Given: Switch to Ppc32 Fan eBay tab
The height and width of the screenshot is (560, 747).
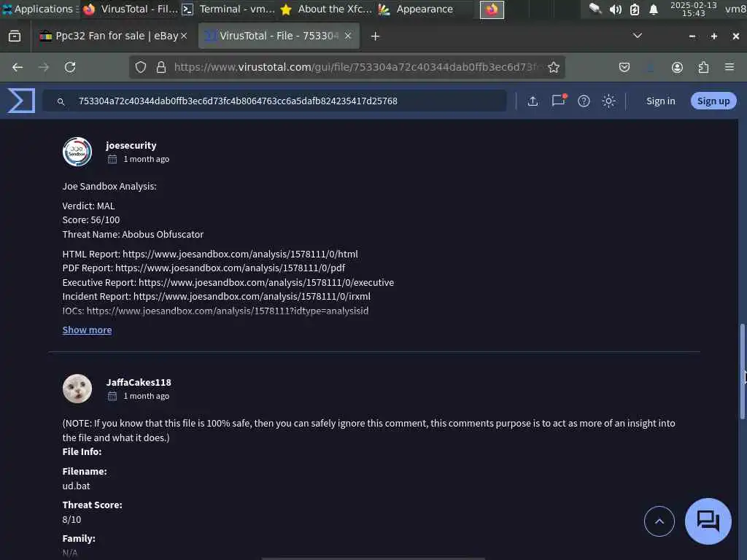Looking at the screenshot, I should coord(112,36).
